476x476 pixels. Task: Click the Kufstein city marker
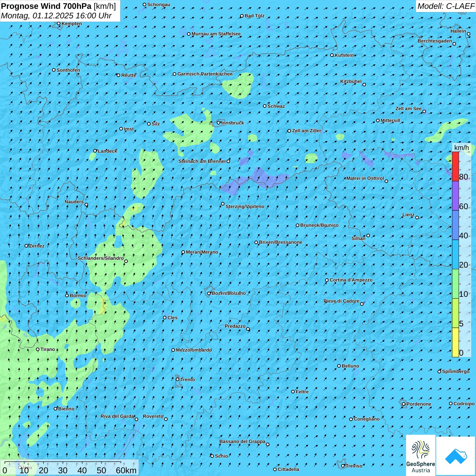(332, 55)
